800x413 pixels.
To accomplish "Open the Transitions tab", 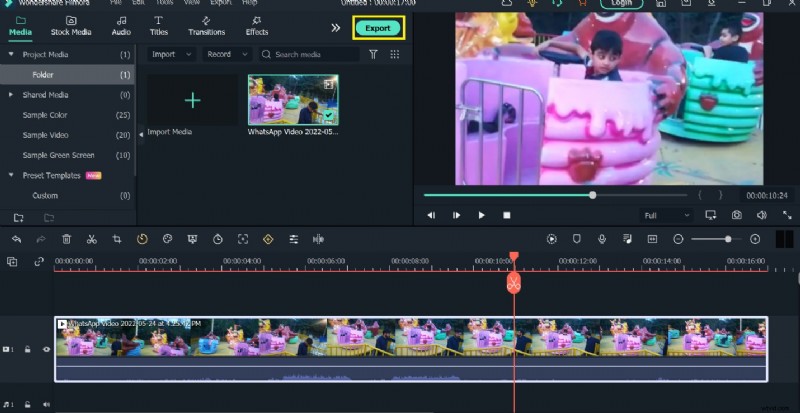I will tap(207, 26).
